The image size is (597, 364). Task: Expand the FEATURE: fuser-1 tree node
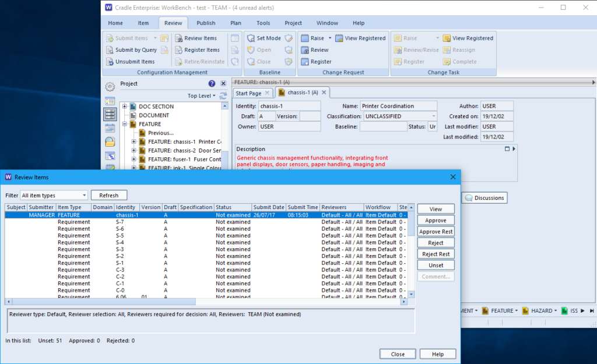click(134, 159)
